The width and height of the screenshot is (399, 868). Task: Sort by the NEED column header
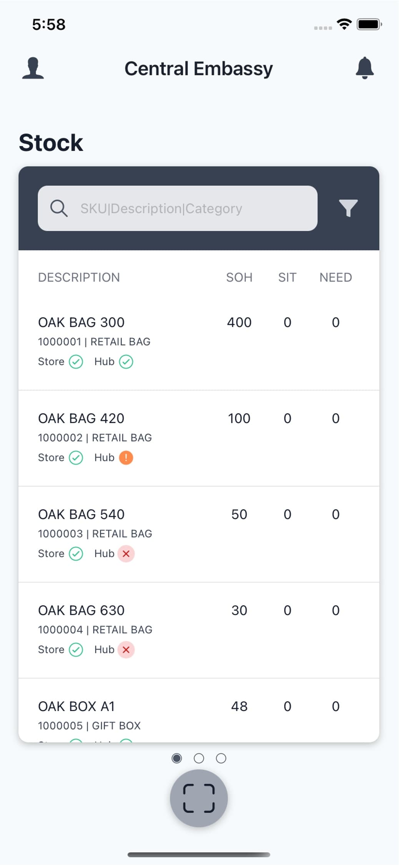coord(336,277)
